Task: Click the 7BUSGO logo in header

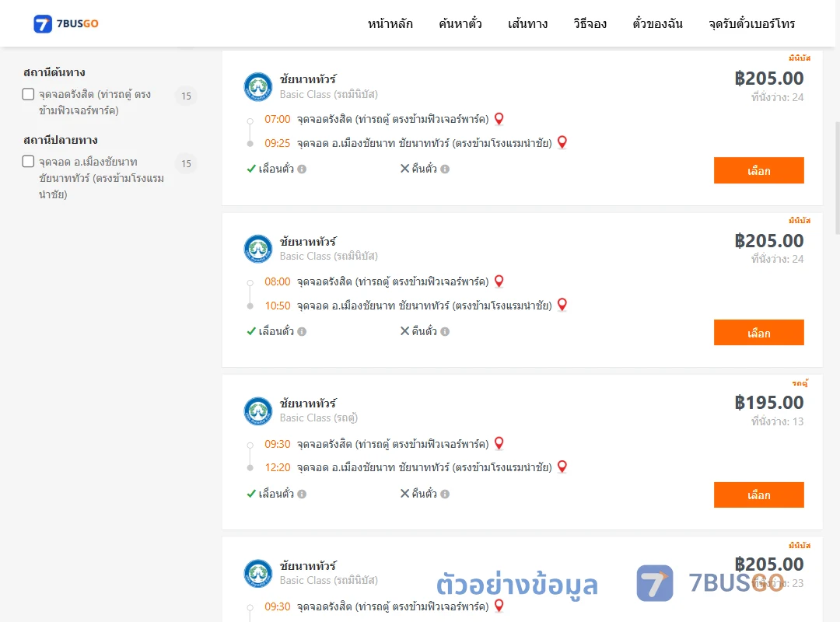Action: pos(66,23)
